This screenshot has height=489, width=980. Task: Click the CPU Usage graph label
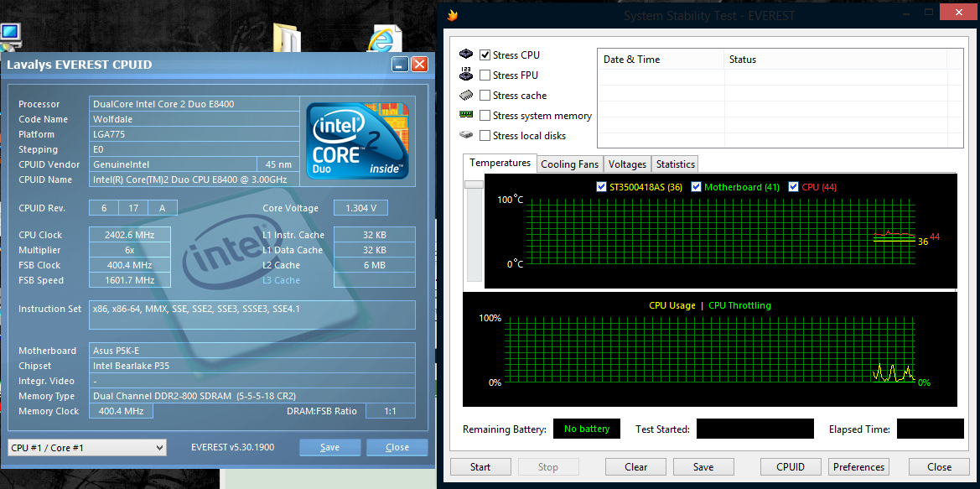671,305
